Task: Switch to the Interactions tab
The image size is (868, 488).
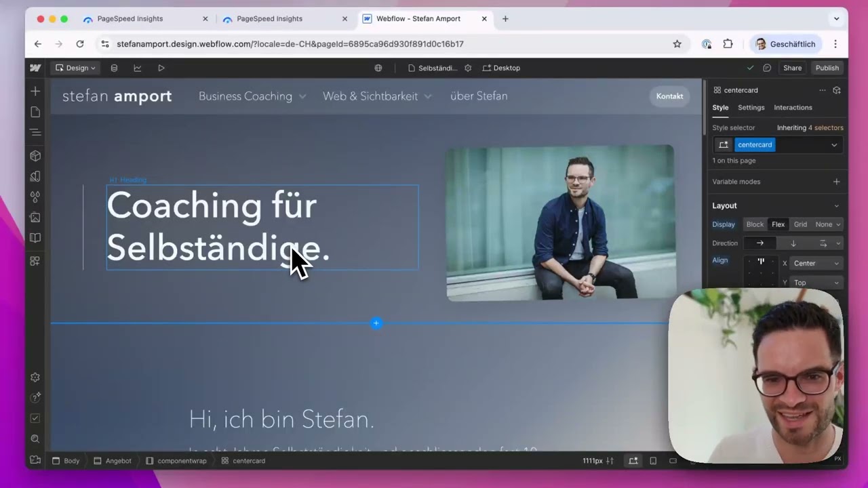Action: [793, 108]
